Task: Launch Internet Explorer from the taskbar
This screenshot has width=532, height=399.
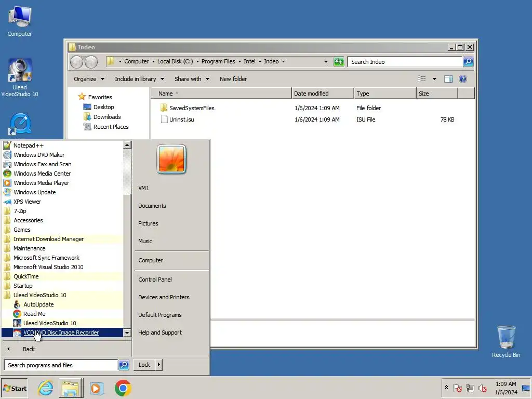Action: pyautogui.click(x=46, y=388)
